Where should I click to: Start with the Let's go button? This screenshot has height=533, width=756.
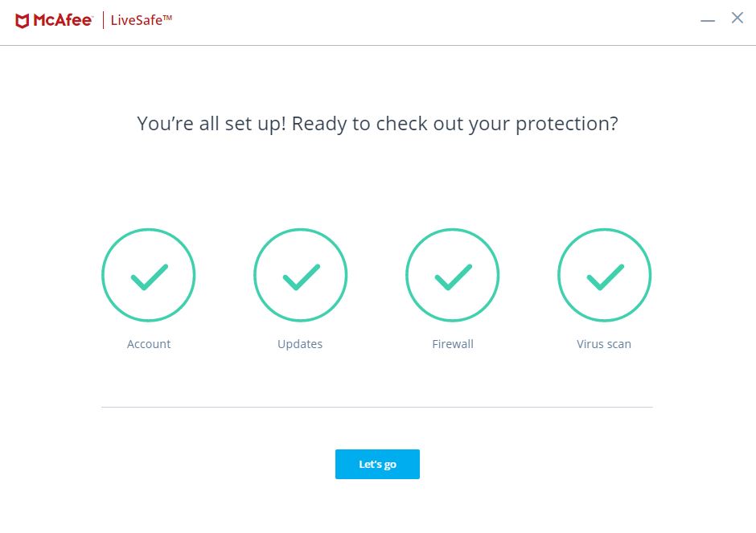(x=377, y=464)
